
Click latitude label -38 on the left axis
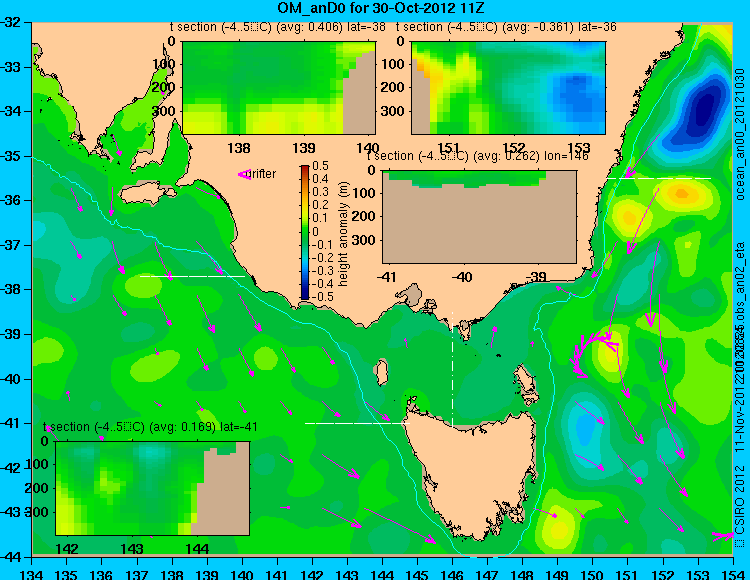point(12,290)
